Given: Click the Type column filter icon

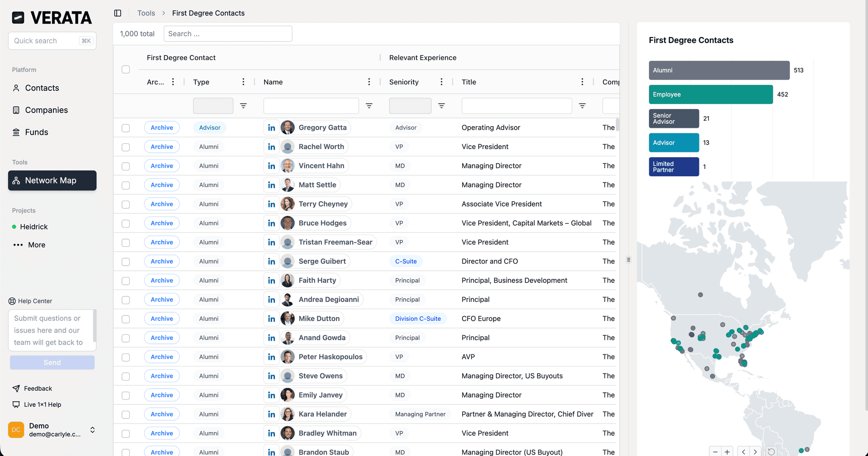Looking at the screenshot, I should coord(243,106).
